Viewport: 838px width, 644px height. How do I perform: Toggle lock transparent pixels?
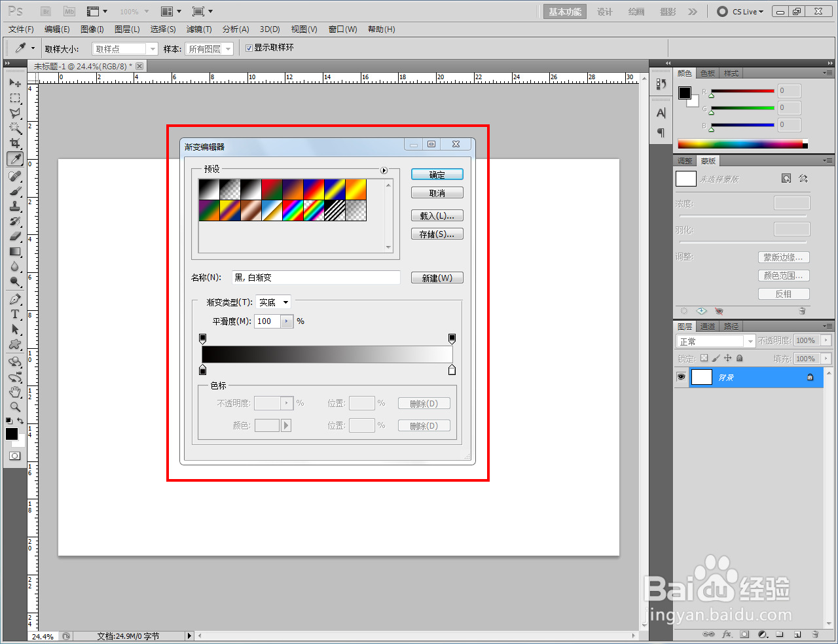704,358
